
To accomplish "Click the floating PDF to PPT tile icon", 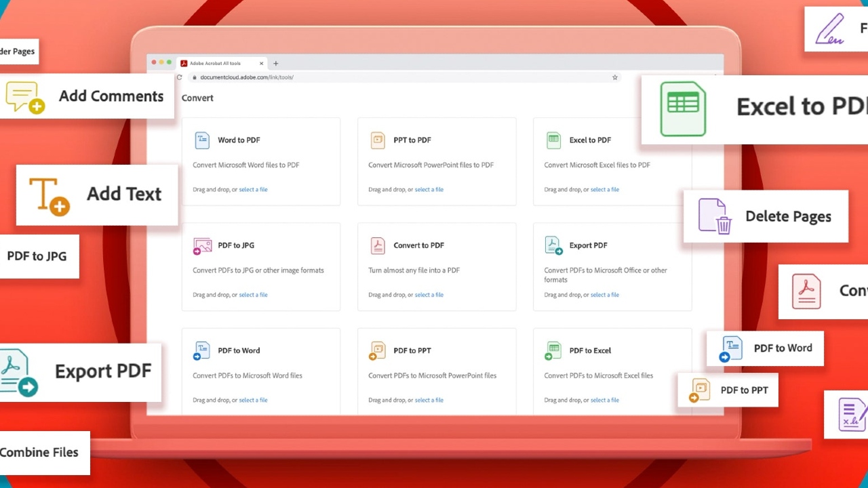I will (x=699, y=390).
